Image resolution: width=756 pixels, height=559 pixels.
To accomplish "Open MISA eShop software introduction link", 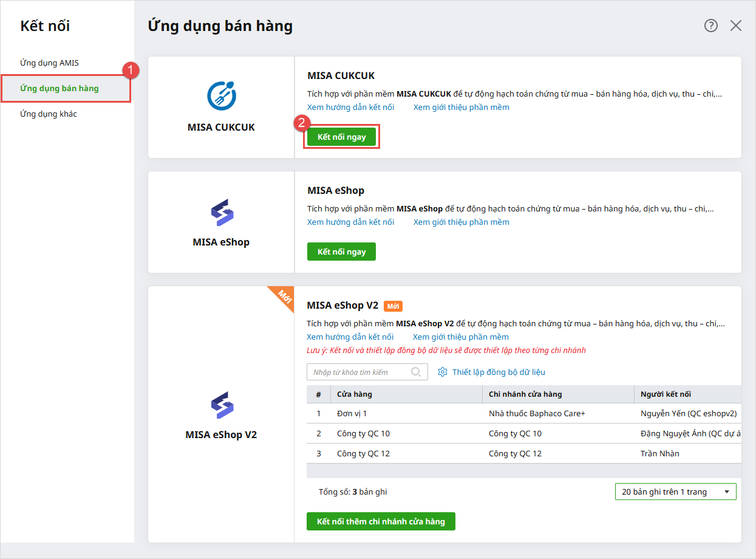I will (461, 222).
